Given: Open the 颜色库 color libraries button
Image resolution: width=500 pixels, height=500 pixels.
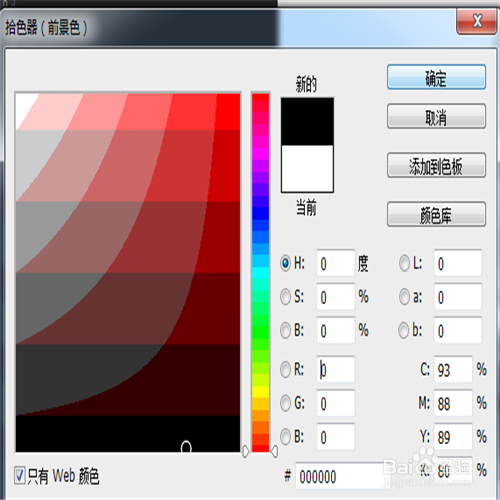Looking at the screenshot, I should (x=436, y=214).
